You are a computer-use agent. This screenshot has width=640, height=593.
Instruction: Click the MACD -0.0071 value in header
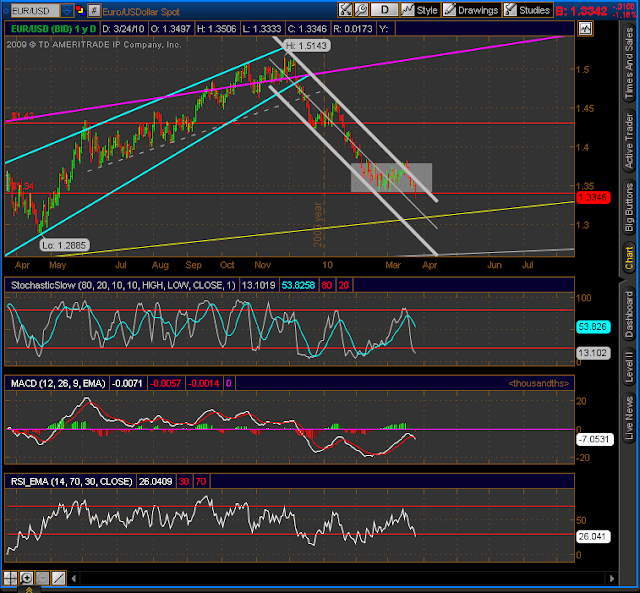(x=127, y=384)
